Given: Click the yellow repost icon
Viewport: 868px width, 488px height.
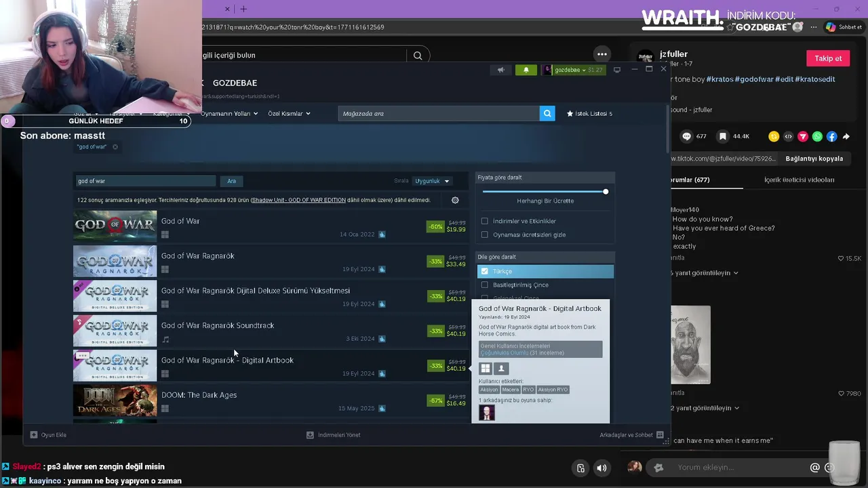Looking at the screenshot, I should [x=774, y=136].
